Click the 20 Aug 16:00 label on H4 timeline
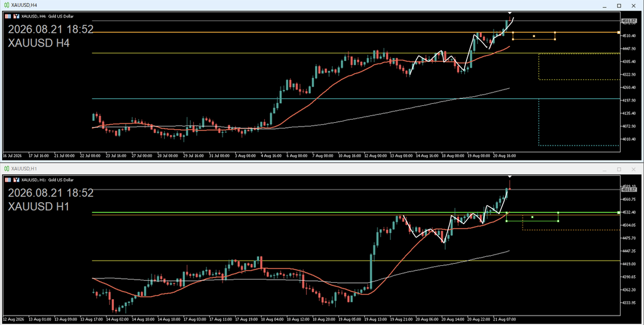 [x=505, y=156]
